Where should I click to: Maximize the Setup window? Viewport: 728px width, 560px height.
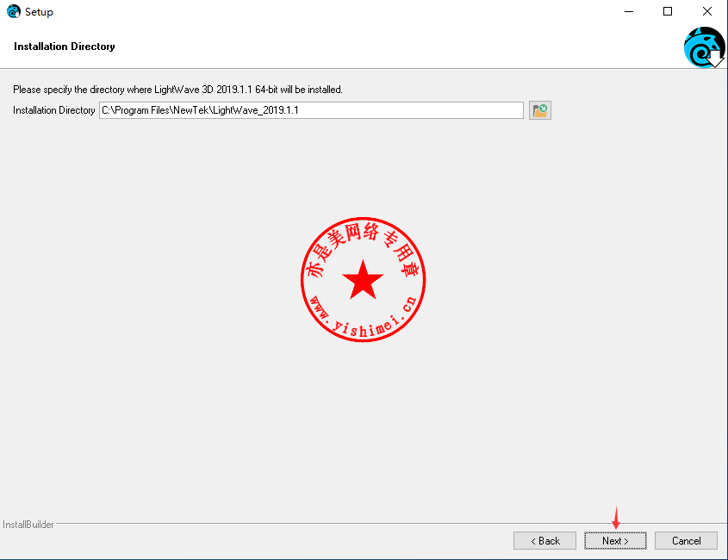(x=668, y=11)
